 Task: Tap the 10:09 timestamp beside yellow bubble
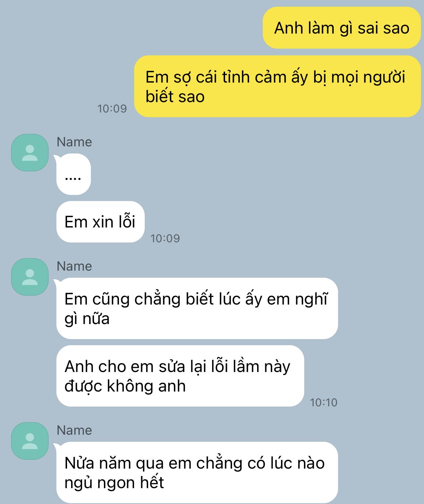point(112,109)
